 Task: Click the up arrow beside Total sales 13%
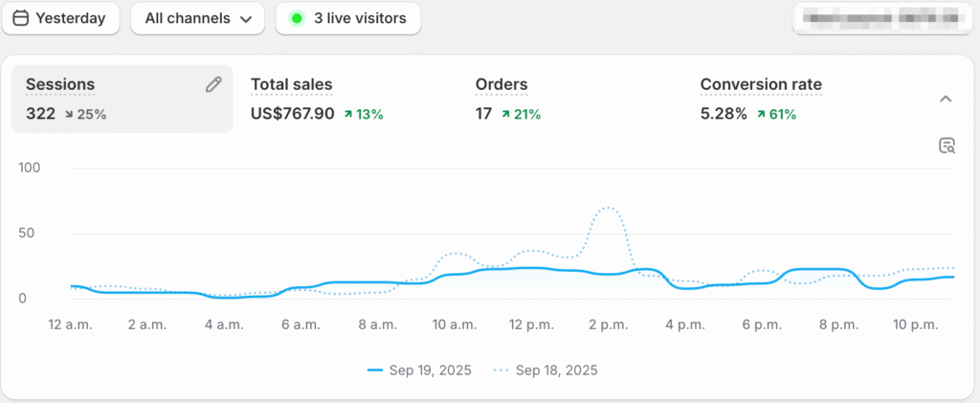tap(348, 115)
